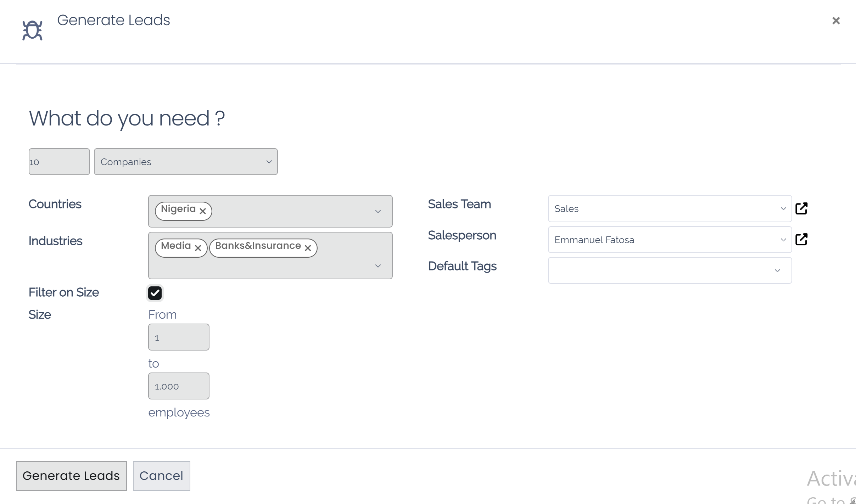
Task: Open the Default Tags dropdown
Action: (x=777, y=270)
